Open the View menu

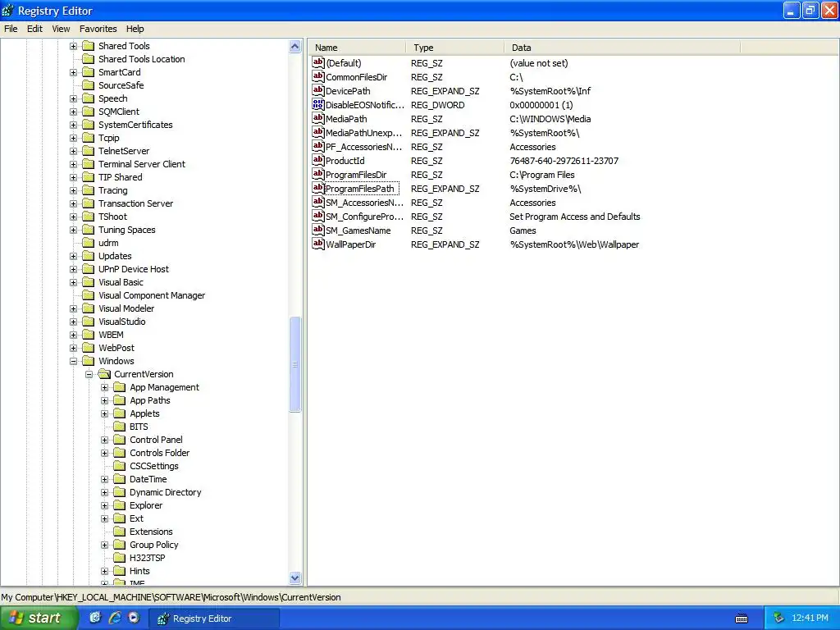(x=61, y=29)
